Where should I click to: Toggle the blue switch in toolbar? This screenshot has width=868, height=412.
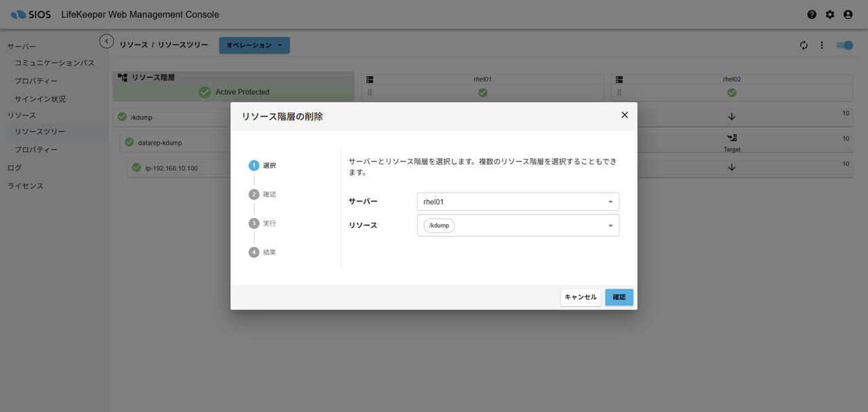click(844, 45)
